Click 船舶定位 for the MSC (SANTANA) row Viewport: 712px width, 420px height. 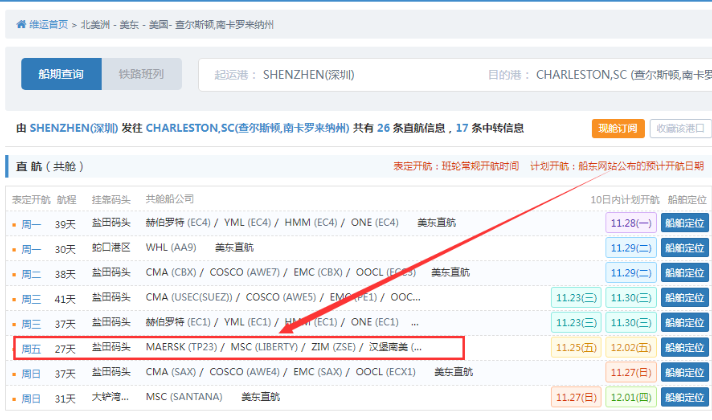tap(684, 398)
